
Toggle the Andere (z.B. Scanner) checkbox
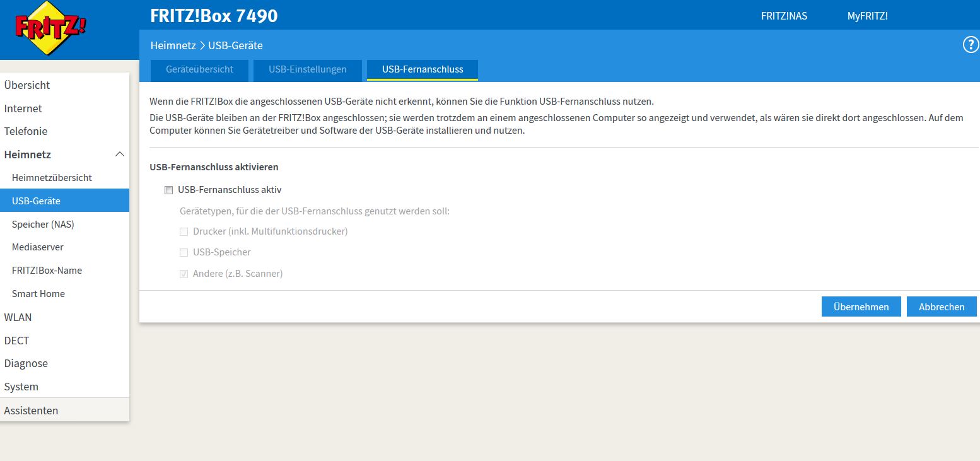[184, 274]
